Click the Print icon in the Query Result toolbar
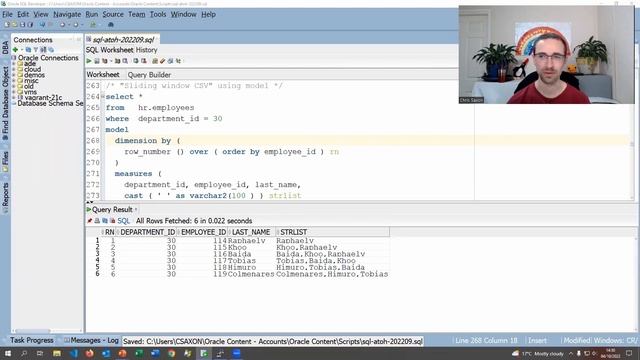The width and height of the screenshot is (640, 360). click(x=97, y=221)
